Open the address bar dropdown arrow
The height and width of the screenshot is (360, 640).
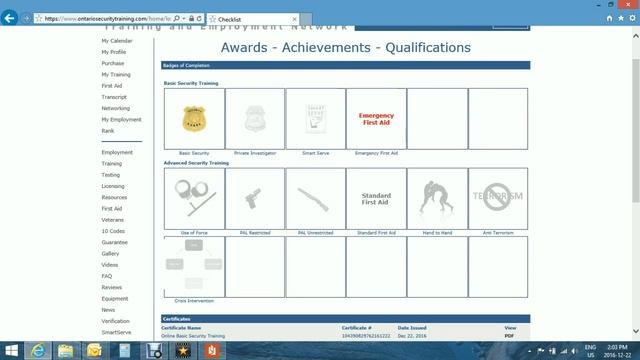click(x=184, y=18)
